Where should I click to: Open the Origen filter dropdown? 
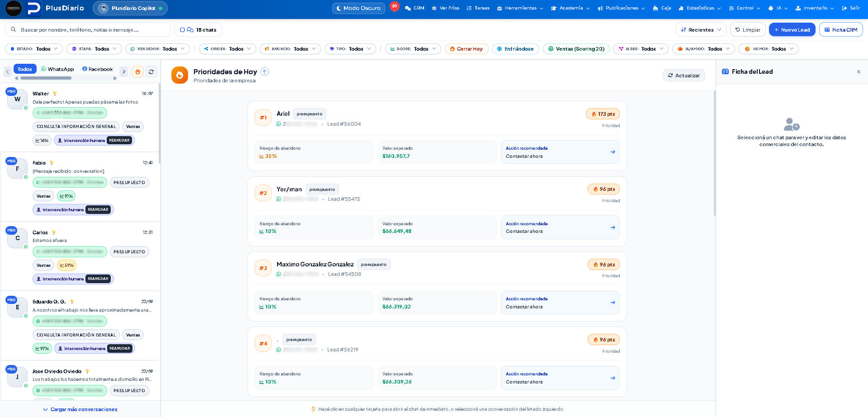click(228, 49)
